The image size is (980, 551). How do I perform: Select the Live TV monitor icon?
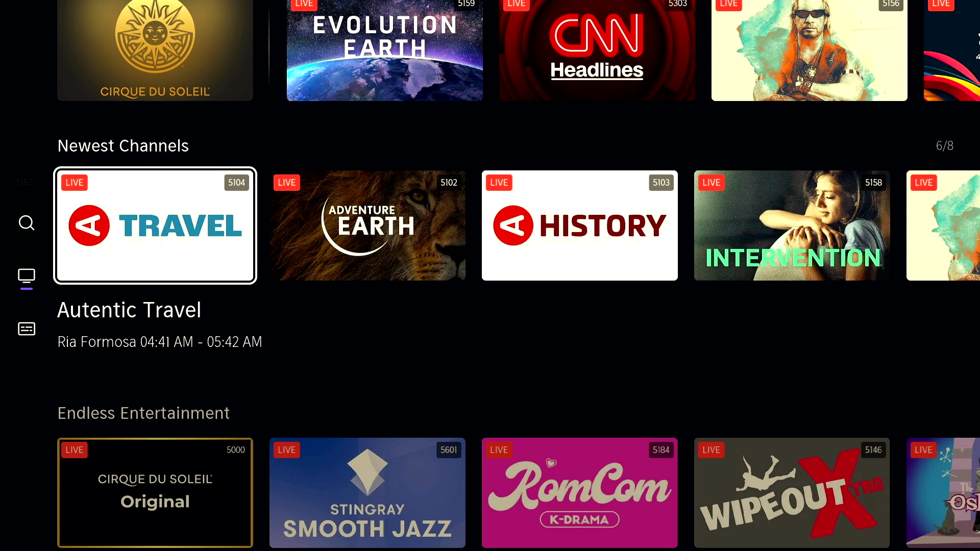coord(27,276)
